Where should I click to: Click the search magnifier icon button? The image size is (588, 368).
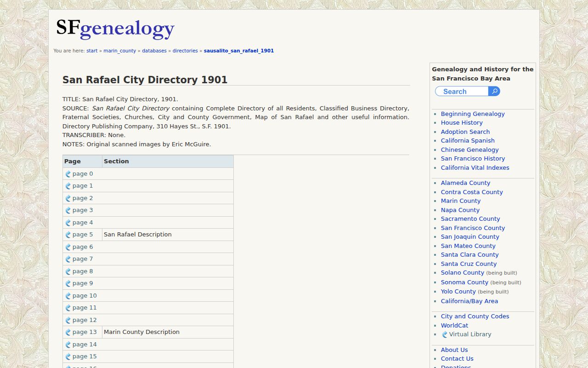coord(494,92)
